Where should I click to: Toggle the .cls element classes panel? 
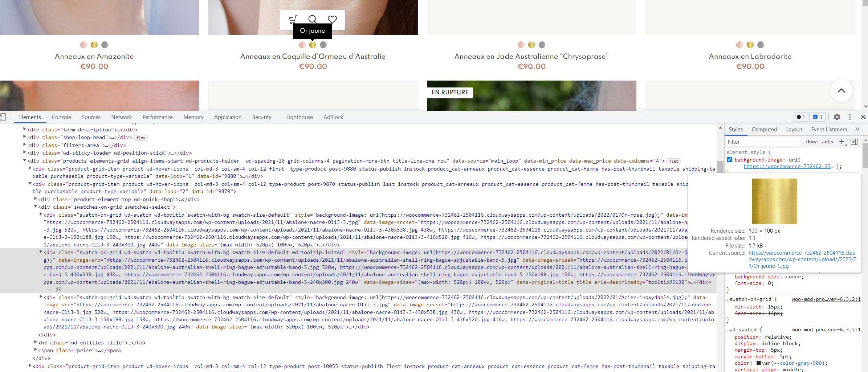pyautogui.click(x=827, y=142)
